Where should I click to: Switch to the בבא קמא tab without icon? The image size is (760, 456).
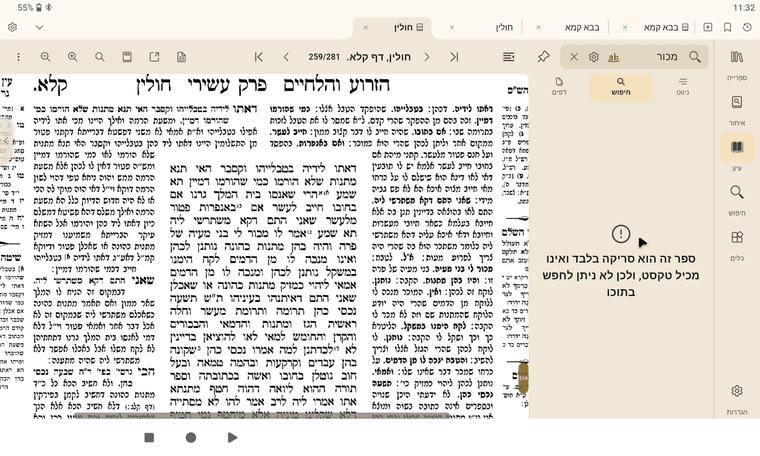(582, 27)
